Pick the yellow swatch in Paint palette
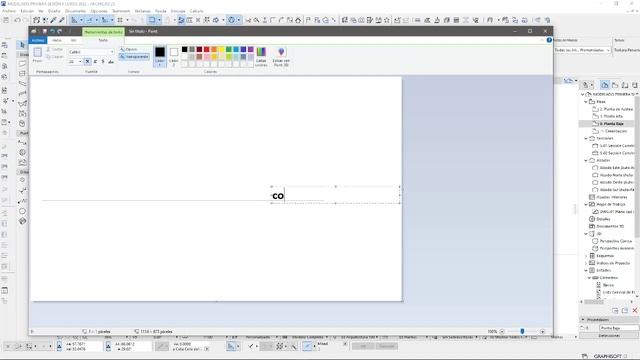Viewport: 640px width, 360px height. [x=222, y=49]
